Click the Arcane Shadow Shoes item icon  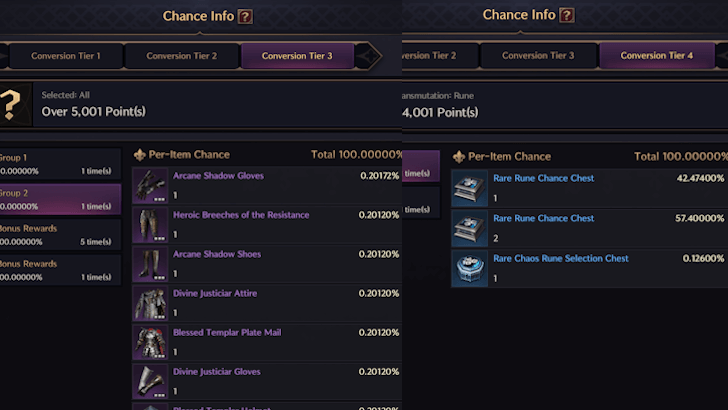(x=150, y=264)
